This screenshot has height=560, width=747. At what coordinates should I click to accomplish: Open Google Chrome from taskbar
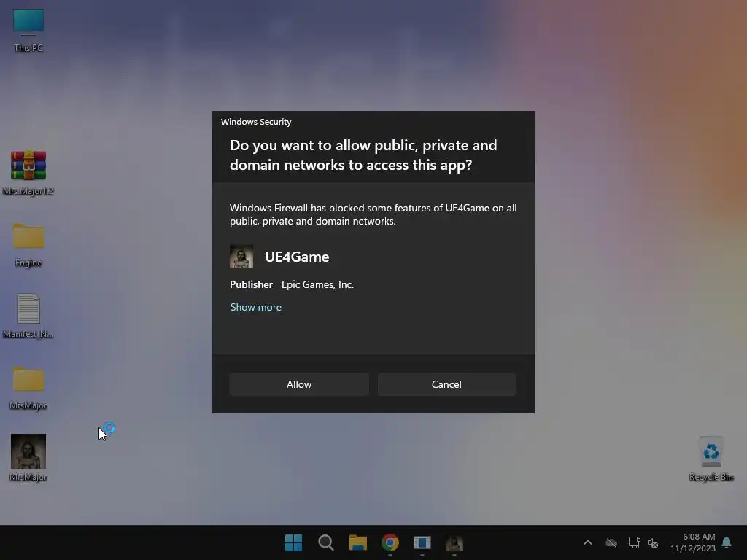tap(390, 542)
